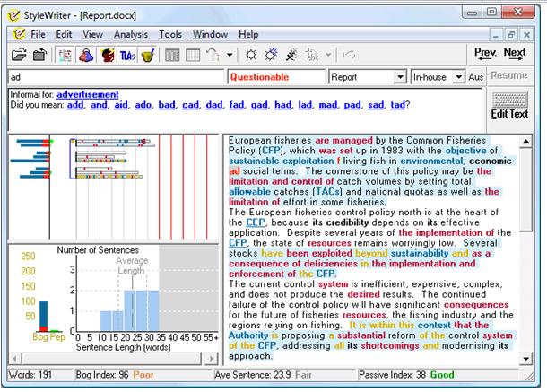Click the chart pane horizontal scrollbar thumb
547x392 pixels.
click(111, 359)
